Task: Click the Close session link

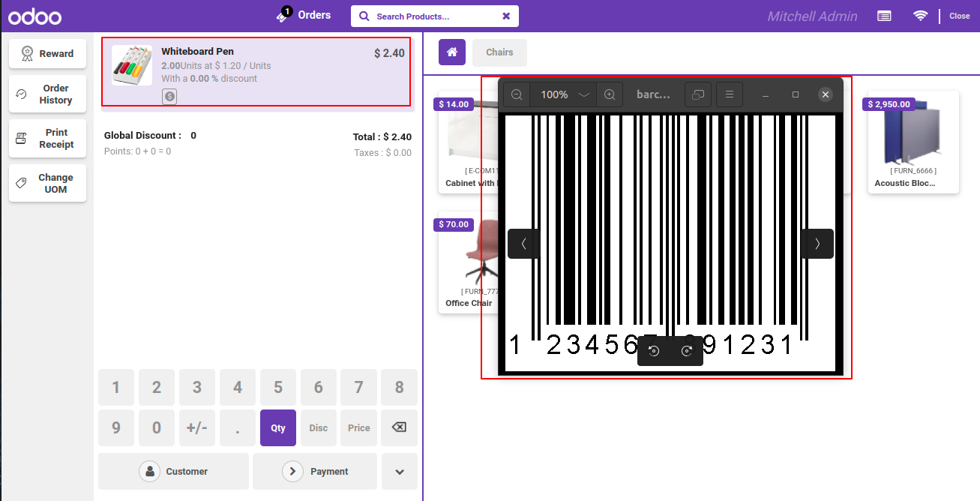Action: click(x=959, y=16)
